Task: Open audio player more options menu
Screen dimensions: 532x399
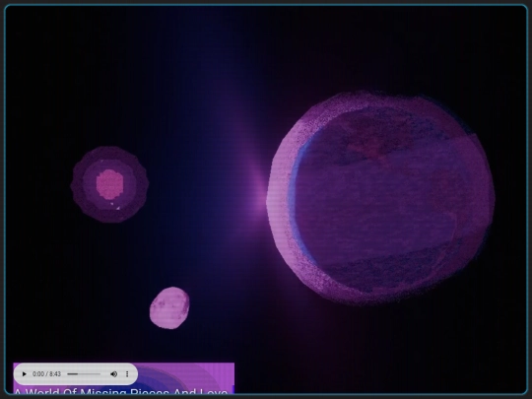Action: pyautogui.click(x=127, y=374)
